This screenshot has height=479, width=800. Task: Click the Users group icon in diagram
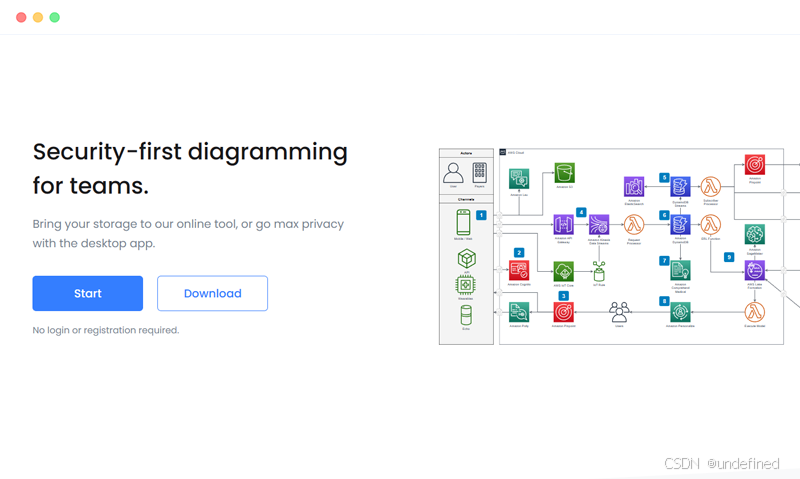(x=619, y=312)
